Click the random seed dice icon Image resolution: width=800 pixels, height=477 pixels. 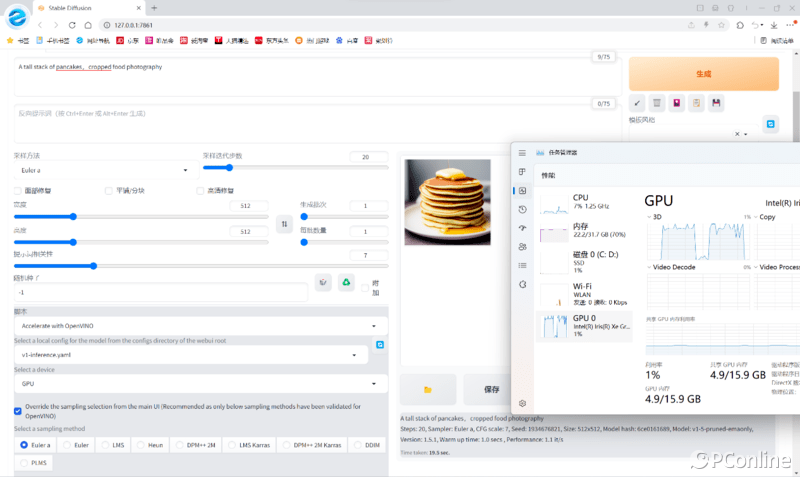(x=323, y=283)
